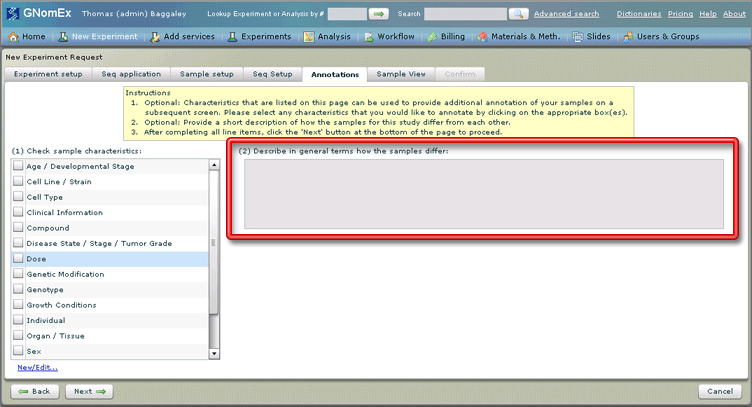Click the Next button

coord(89,391)
